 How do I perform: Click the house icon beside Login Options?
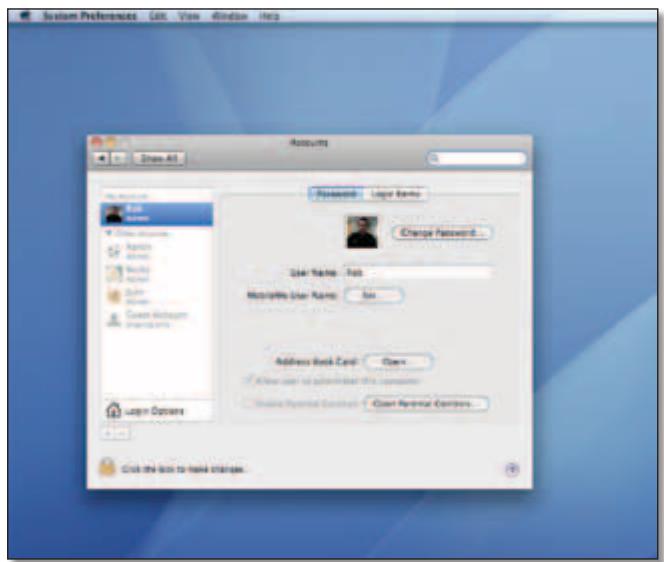113,410
